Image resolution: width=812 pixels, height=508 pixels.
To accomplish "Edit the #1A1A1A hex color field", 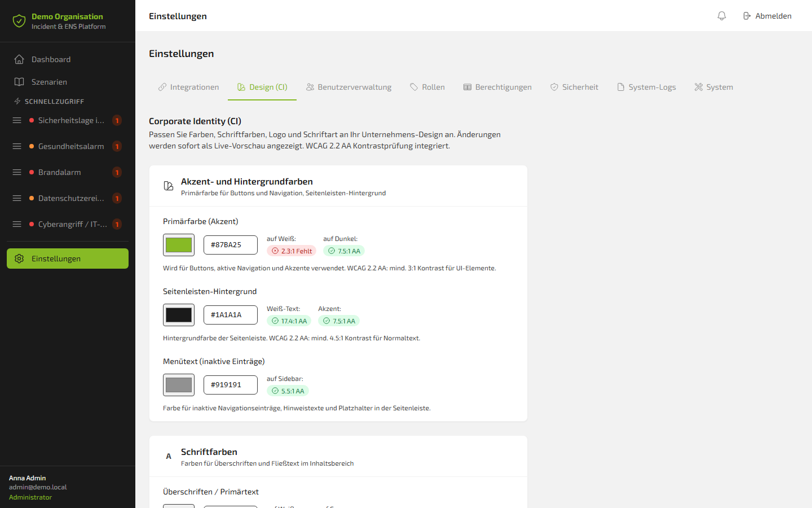I will 231,315.
